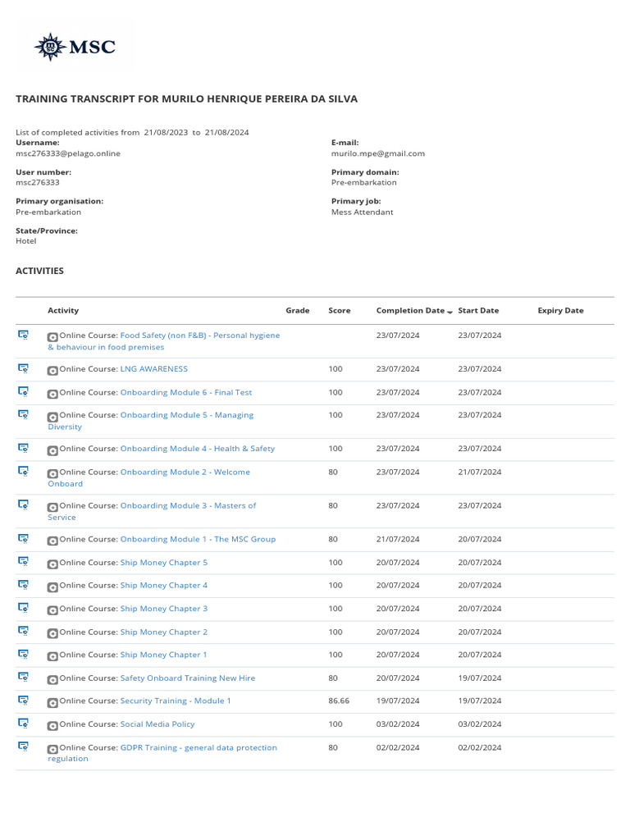Open Onboarding Module 6 - Final Test link
This screenshot has width=630, height=840.
(186, 392)
